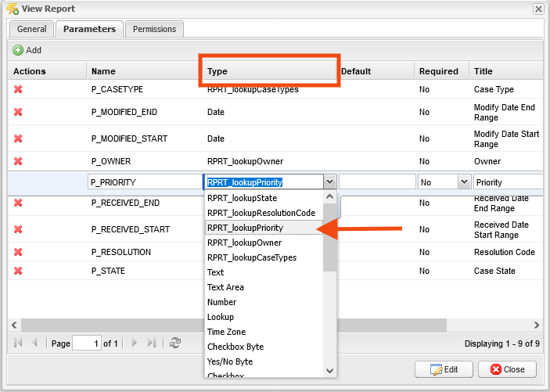Click the Close button
Screen dimensions: 550x392
[507, 369]
